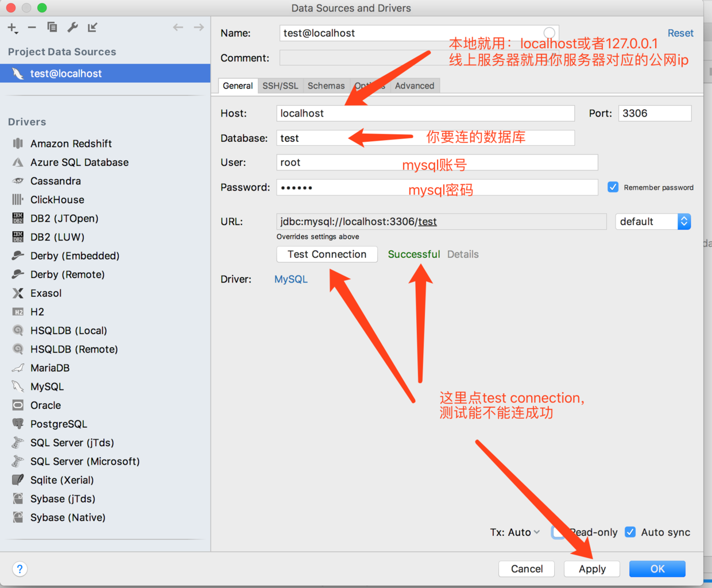Open the Tx: Auto transaction dropdown
This screenshot has width=712, height=588.
tap(515, 532)
